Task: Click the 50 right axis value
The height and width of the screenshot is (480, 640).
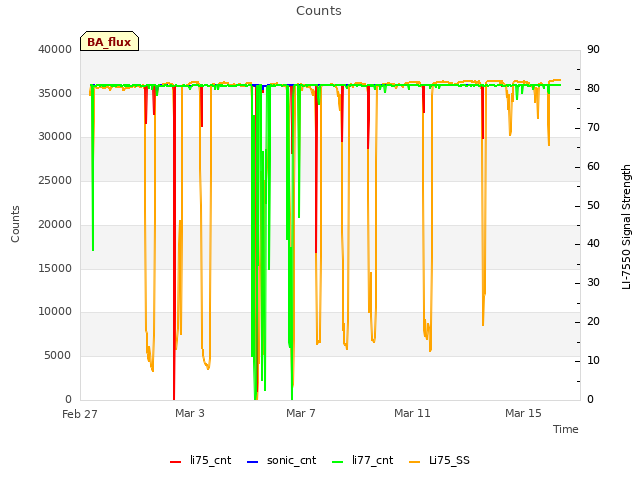Action: pyautogui.click(x=593, y=205)
